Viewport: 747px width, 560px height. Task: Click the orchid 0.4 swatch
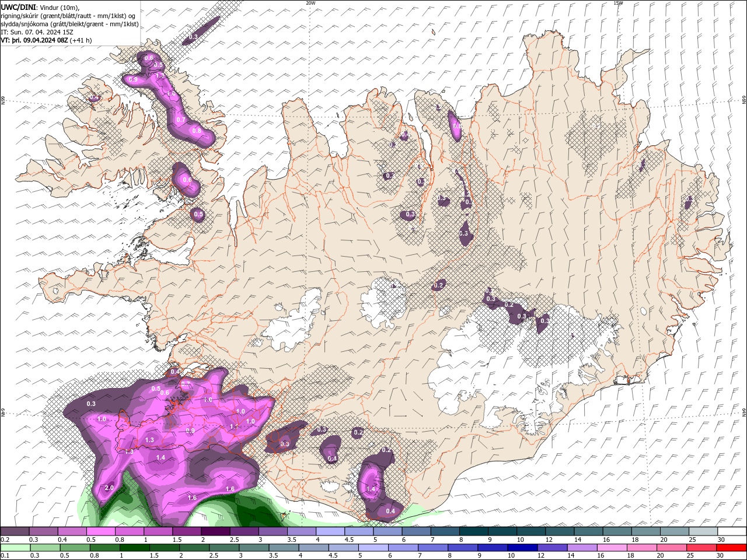tap(72, 531)
